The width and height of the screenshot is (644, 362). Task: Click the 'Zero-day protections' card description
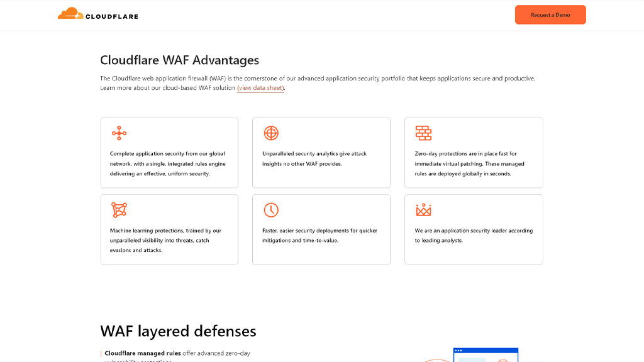coord(470,163)
